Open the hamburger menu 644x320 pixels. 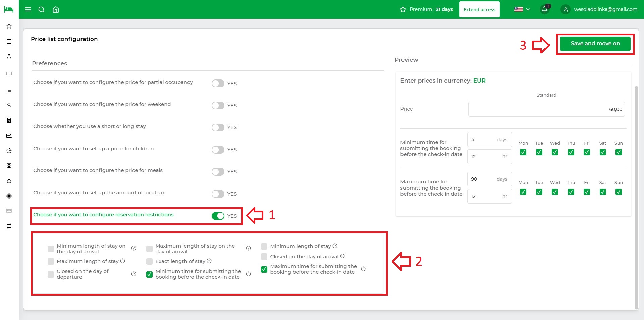[28, 9]
